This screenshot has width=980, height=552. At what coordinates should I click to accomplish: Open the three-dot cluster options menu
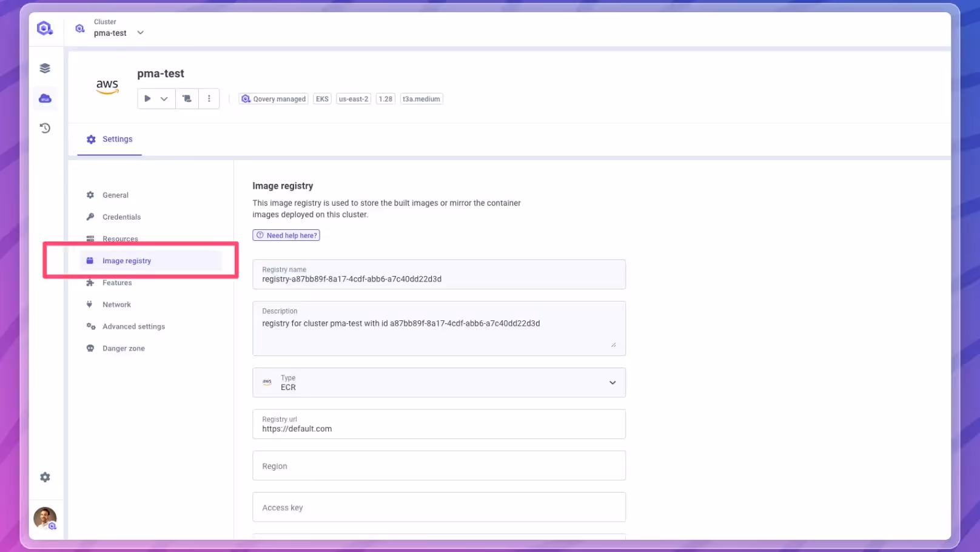coord(209,98)
